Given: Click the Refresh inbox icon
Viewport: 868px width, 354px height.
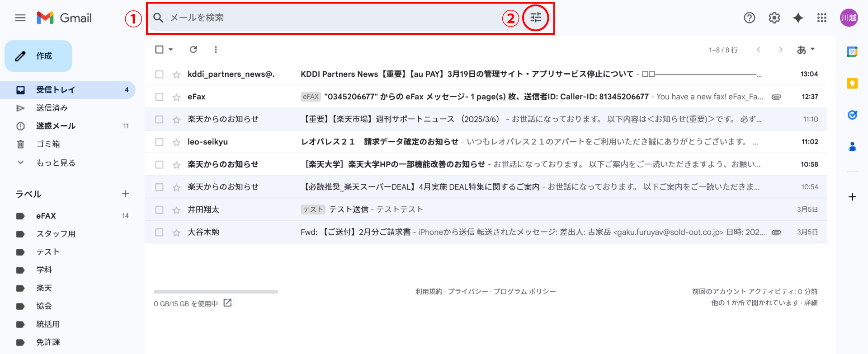Looking at the screenshot, I should pos(193,50).
